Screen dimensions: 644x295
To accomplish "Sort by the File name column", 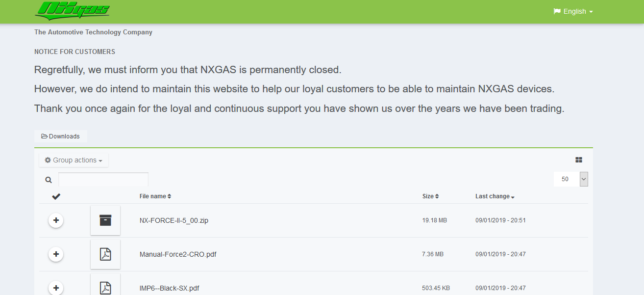I will 155,196.
